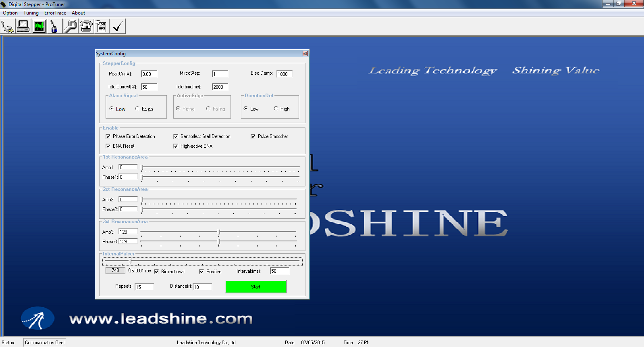Click the Amp2 slider track
The width and height of the screenshot is (644, 347).
[x=219, y=199]
